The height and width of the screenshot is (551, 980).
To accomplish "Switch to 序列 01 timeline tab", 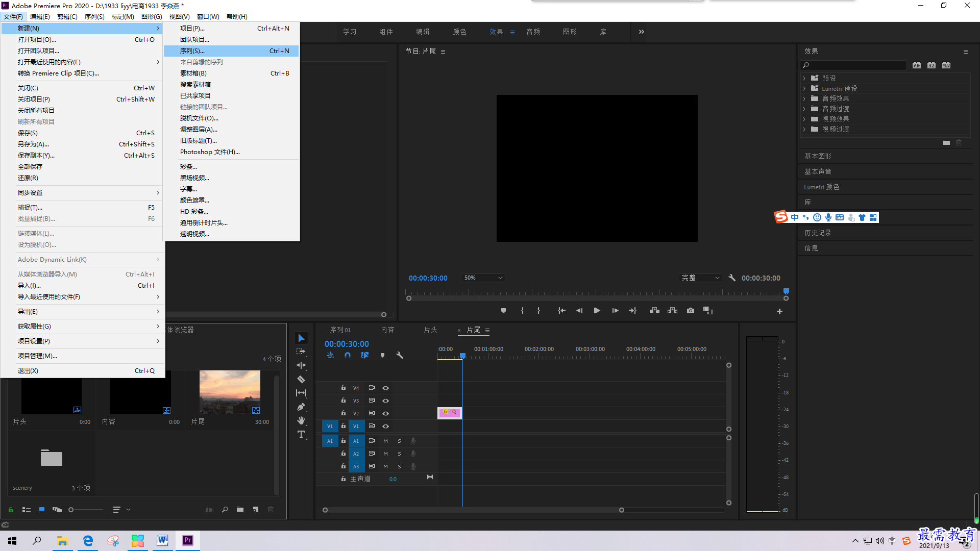I will [x=340, y=330].
